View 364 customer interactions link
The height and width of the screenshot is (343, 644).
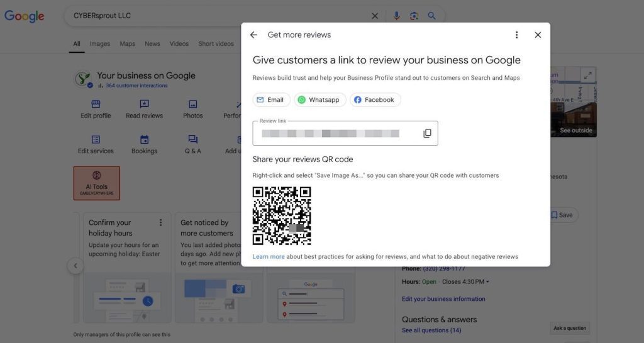point(136,85)
